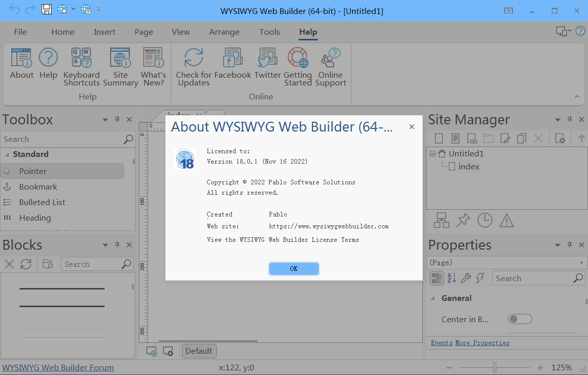
Task: Collapse the ribbon with the chevron
Action: tap(577, 96)
